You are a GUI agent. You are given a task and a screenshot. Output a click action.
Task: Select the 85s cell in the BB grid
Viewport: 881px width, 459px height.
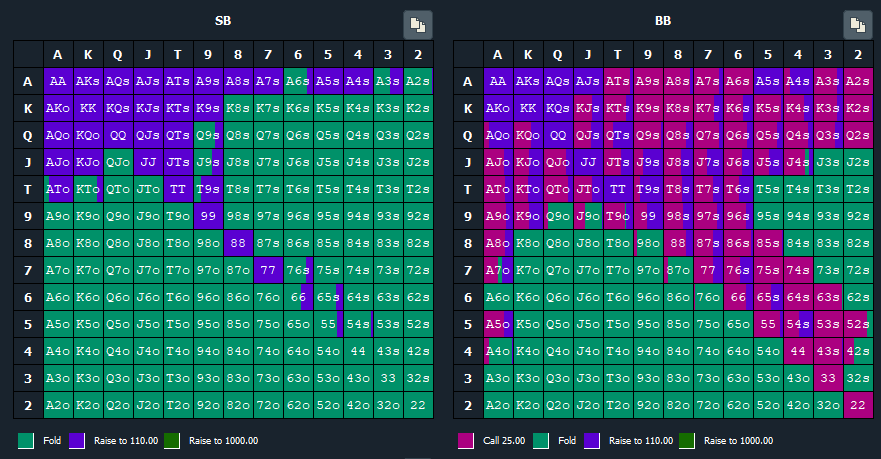point(768,243)
